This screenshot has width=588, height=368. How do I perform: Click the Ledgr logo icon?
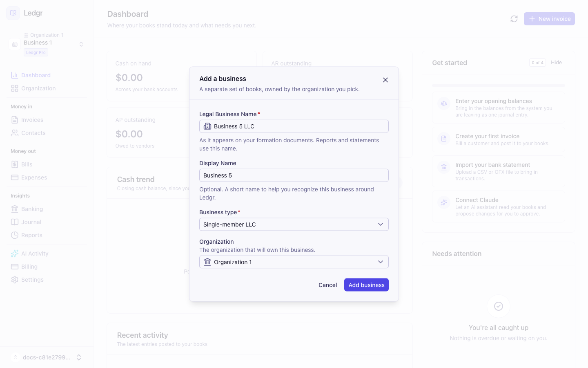coord(13,13)
